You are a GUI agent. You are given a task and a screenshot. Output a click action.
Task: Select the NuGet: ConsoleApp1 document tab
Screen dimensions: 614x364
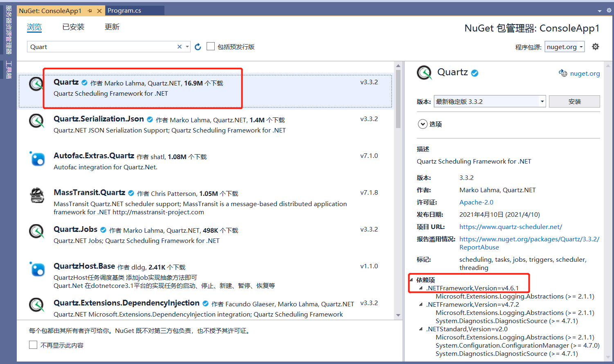[x=50, y=11]
